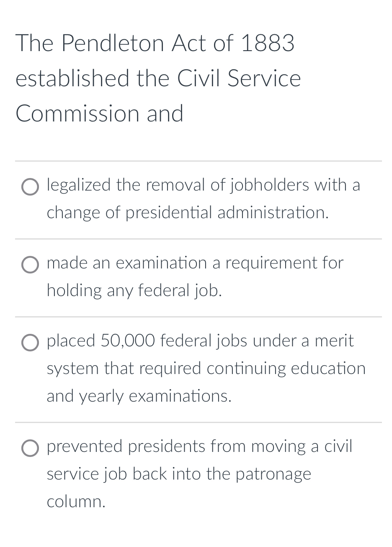Select the last answer option's radio button
The width and height of the screenshot is (392, 547).
(x=30, y=448)
